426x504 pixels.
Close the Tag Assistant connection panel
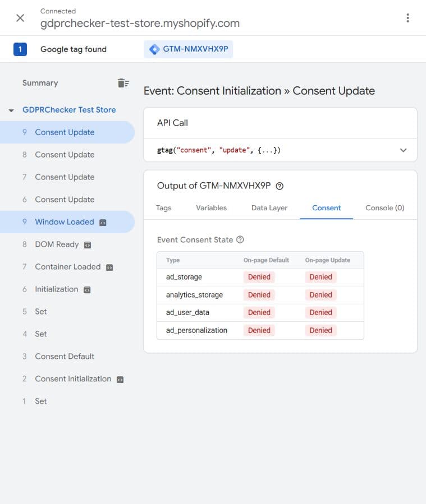[x=20, y=18]
